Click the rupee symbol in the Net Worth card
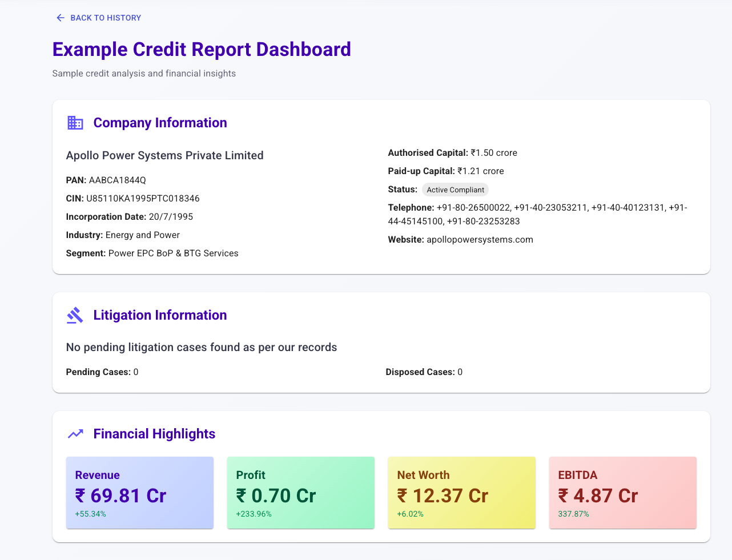732x560 pixels. (403, 495)
